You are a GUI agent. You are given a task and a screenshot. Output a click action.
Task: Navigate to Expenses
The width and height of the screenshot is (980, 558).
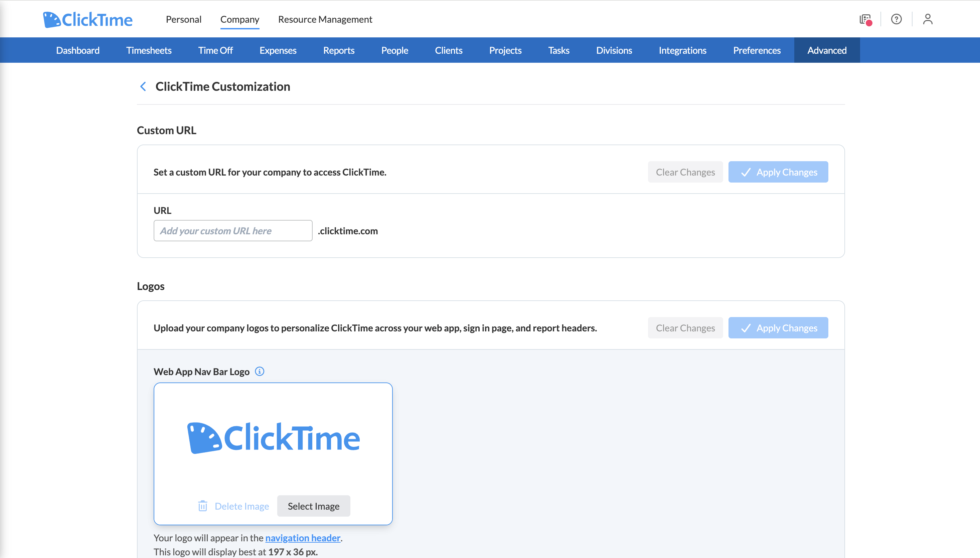coord(278,50)
